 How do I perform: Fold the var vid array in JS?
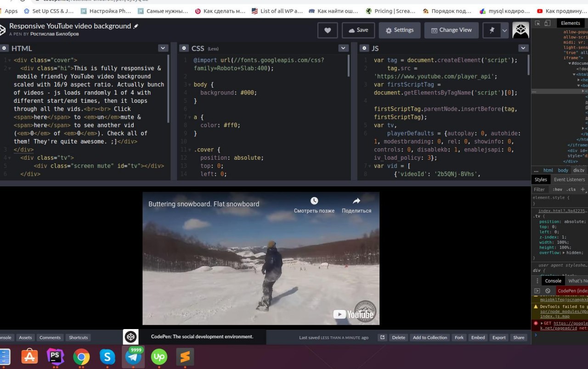pyautogui.click(x=369, y=166)
